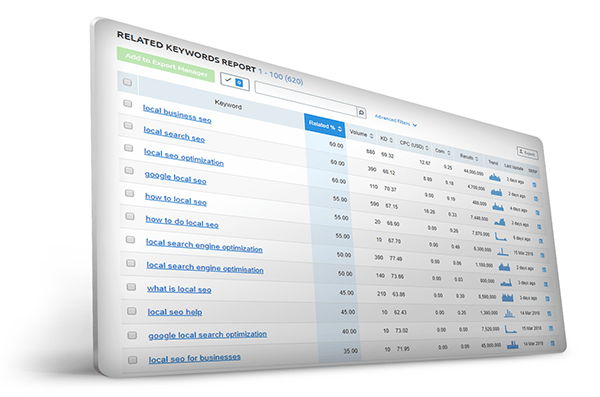Image resolution: width=600 pixels, height=397 pixels.
Task: Check the box for what is local seo
Action: point(131,287)
